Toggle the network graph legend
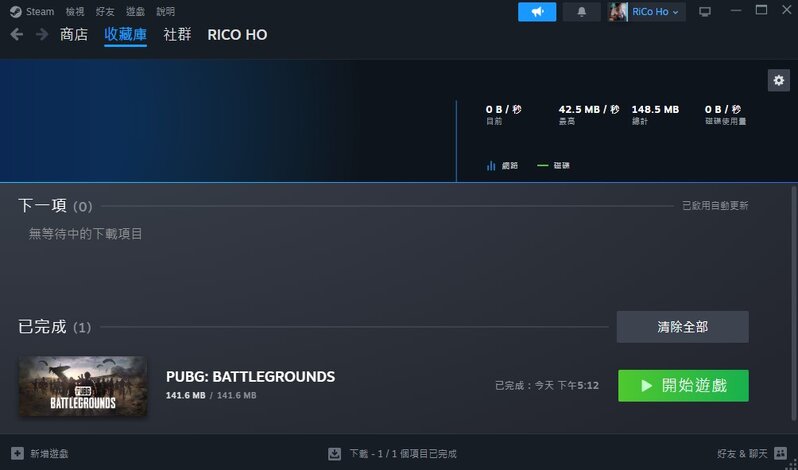 [x=502, y=165]
